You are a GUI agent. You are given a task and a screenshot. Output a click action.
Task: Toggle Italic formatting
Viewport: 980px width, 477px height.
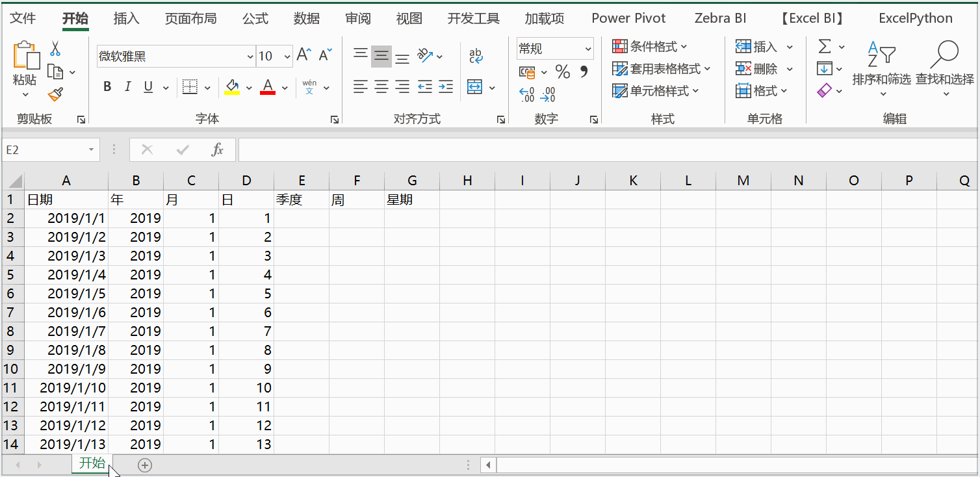tap(128, 87)
